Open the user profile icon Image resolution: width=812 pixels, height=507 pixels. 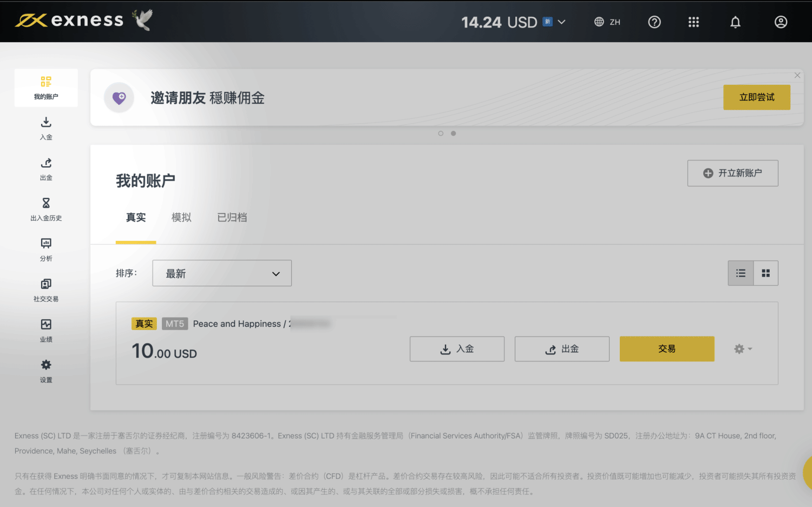click(780, 22)
